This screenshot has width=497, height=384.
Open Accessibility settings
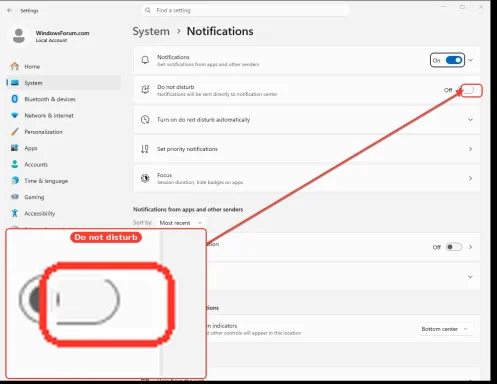63,213
